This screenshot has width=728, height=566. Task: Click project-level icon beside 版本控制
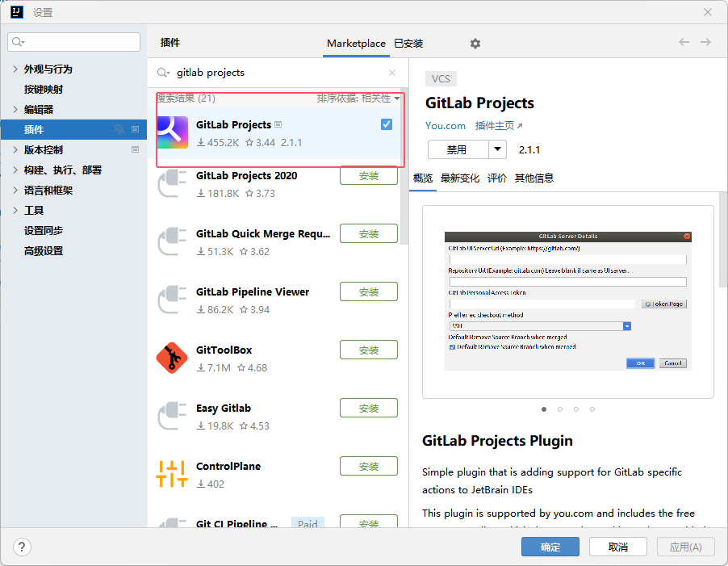click(135, 149)
